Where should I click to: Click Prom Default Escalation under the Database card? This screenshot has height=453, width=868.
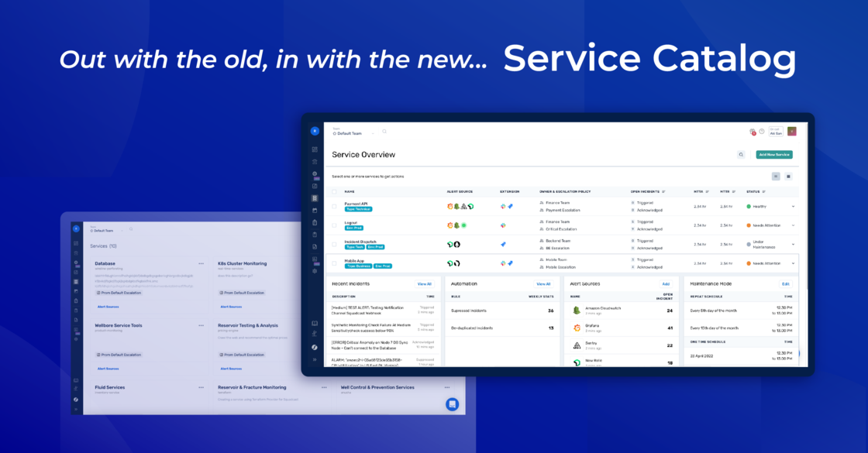(119, 293)
